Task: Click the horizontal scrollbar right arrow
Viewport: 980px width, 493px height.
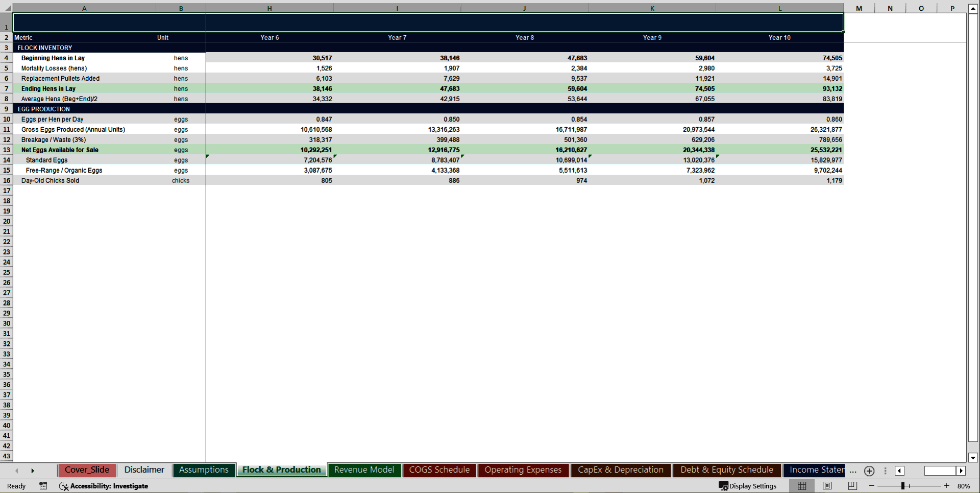Action: (962, 471)
